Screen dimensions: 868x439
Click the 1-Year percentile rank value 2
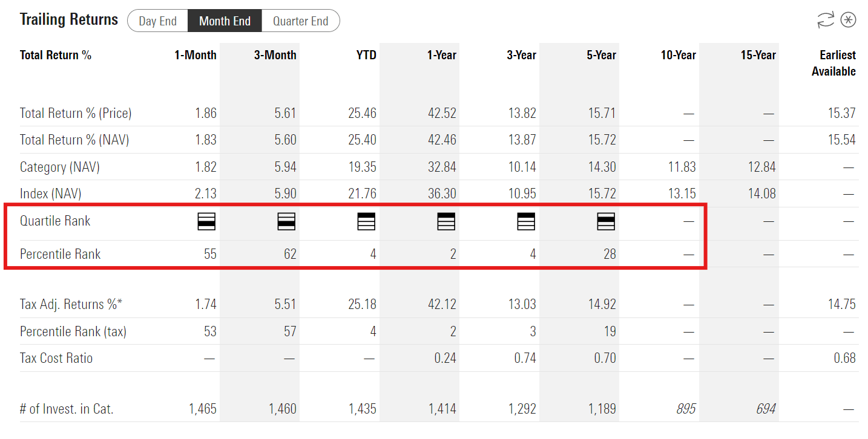(453, 254)
